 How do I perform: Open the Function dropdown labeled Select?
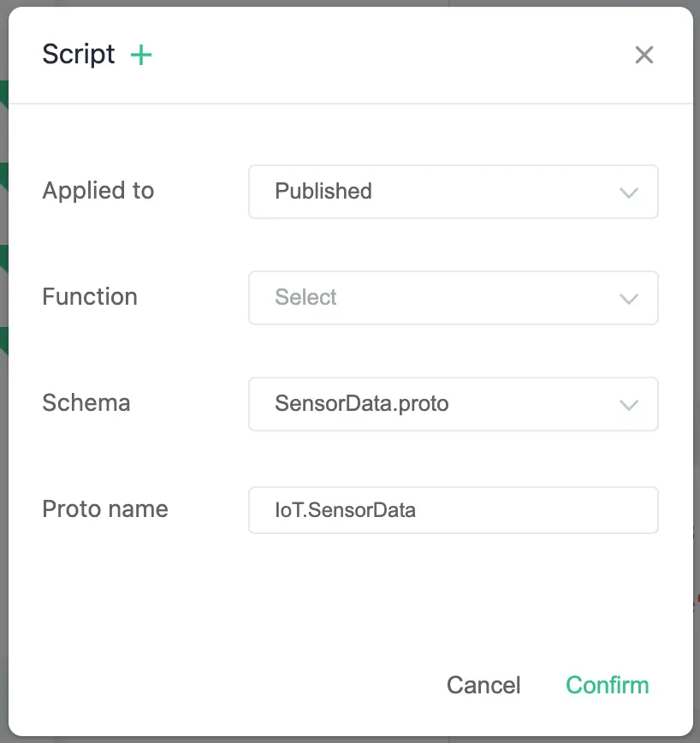point(454,298)
